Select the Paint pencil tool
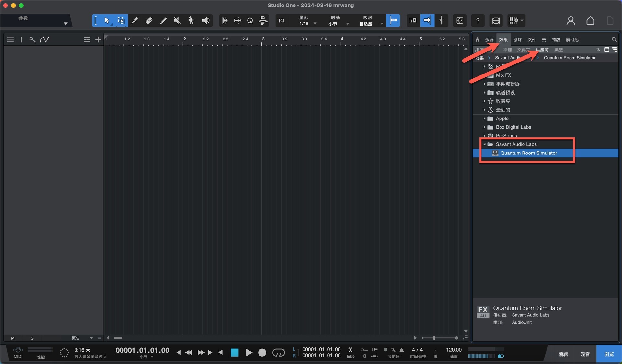Screen dimensions: 622x364 click(163, 20)
